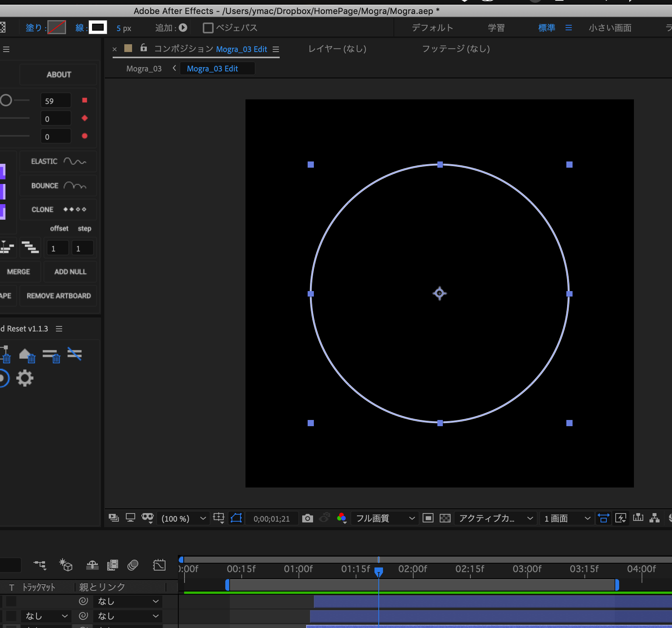Select the Region of Interest tool

(428, 518)
